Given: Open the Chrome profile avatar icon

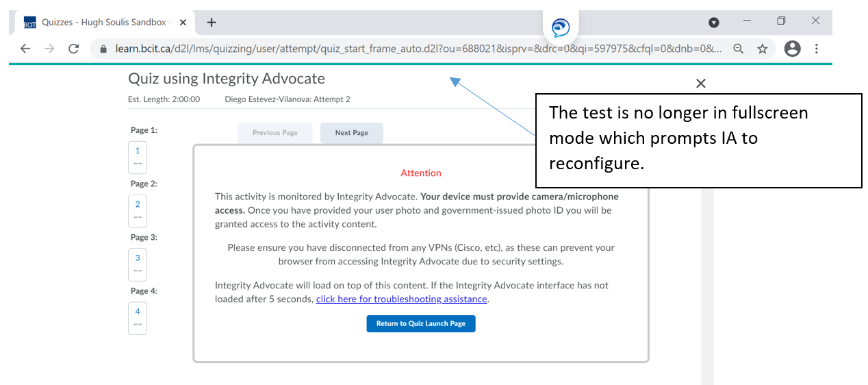Looking at the screenshot, I should click(792, 49).
